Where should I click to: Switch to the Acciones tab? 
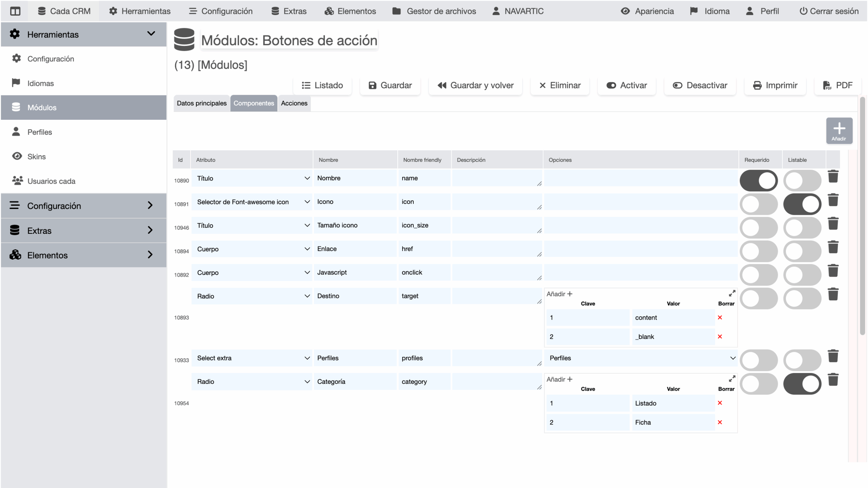pyautogui.click(x=294, y=103)
